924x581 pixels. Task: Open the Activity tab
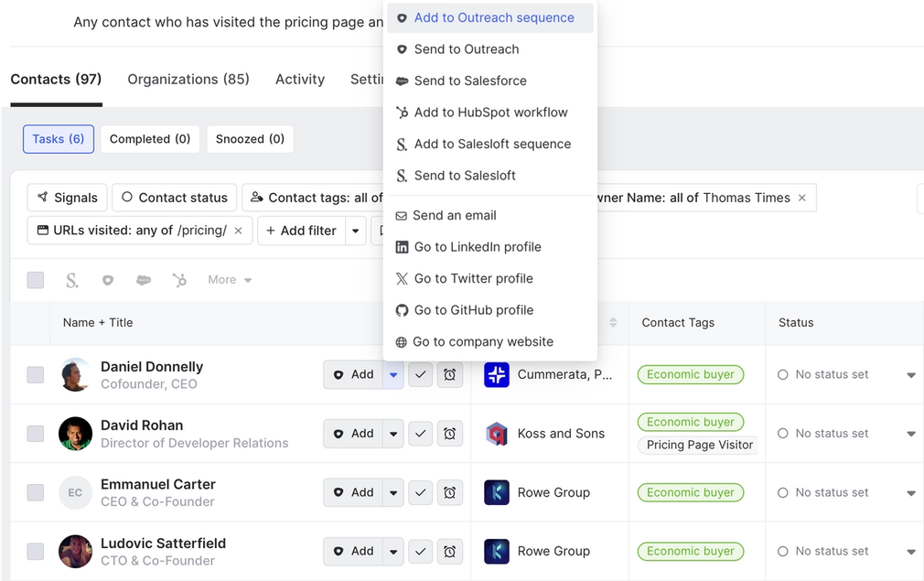coord(300,80)
